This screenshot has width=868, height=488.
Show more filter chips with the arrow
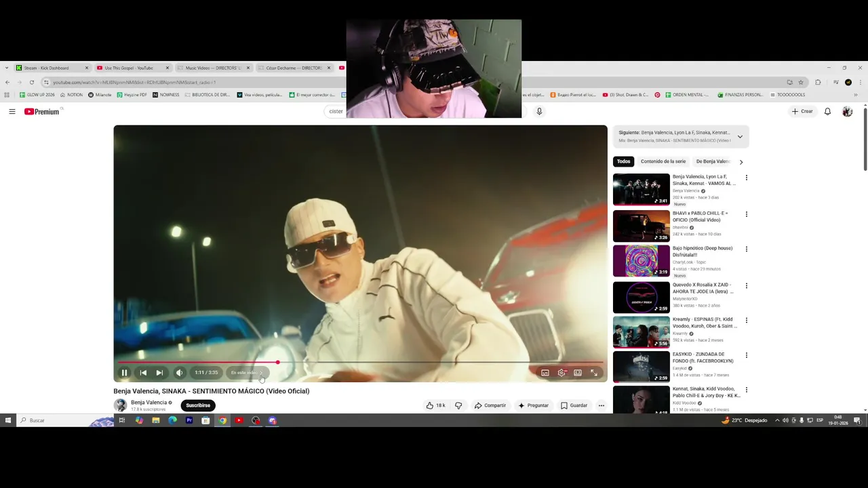click(741, 162)
